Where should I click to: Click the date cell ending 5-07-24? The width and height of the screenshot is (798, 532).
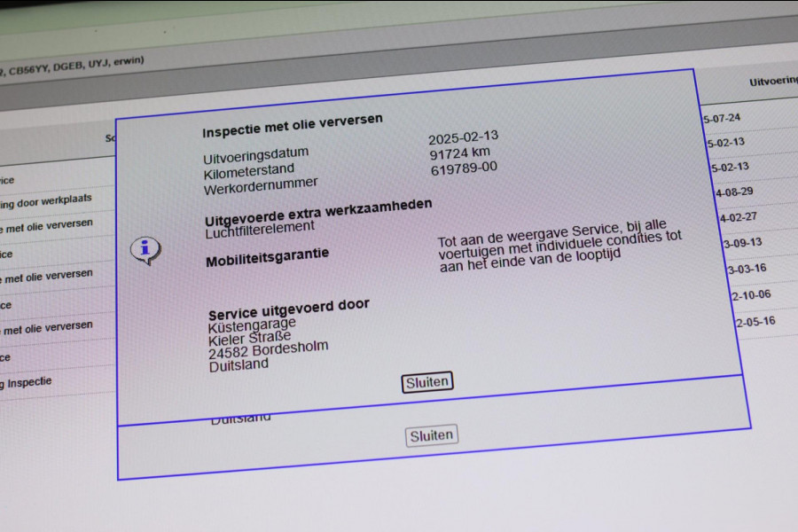pyautogui.click(x=721, y=118)
